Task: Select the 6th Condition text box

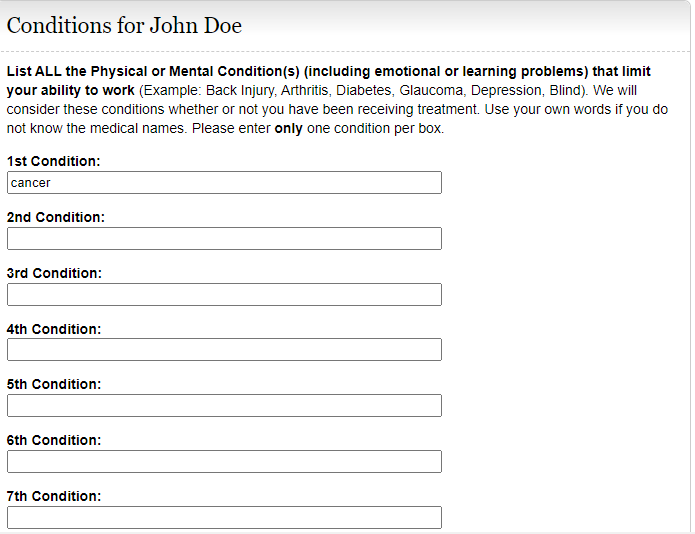Action: [x=224, y=462]
